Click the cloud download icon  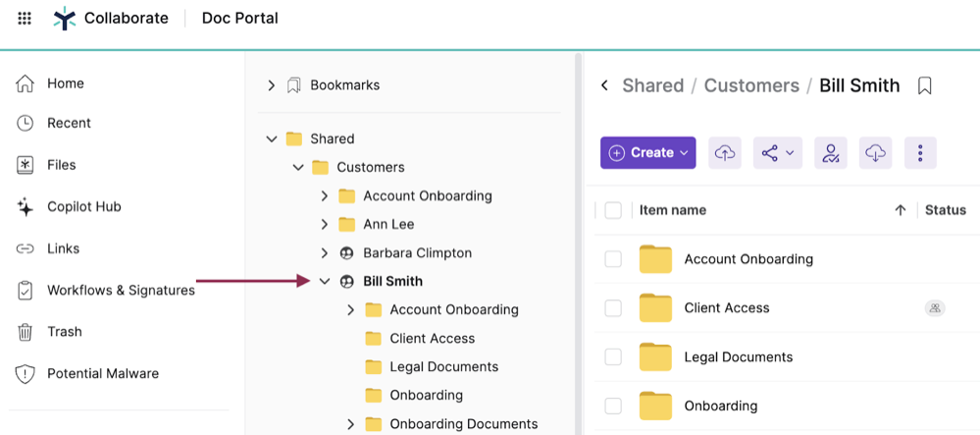point(875,153)
